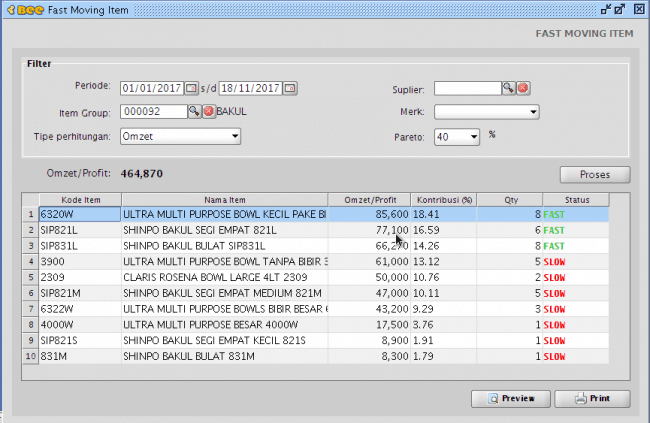Viewport: 650px width, 423px height.
Task: Select cell SIP821L
Action: click(x=80, y=230)
